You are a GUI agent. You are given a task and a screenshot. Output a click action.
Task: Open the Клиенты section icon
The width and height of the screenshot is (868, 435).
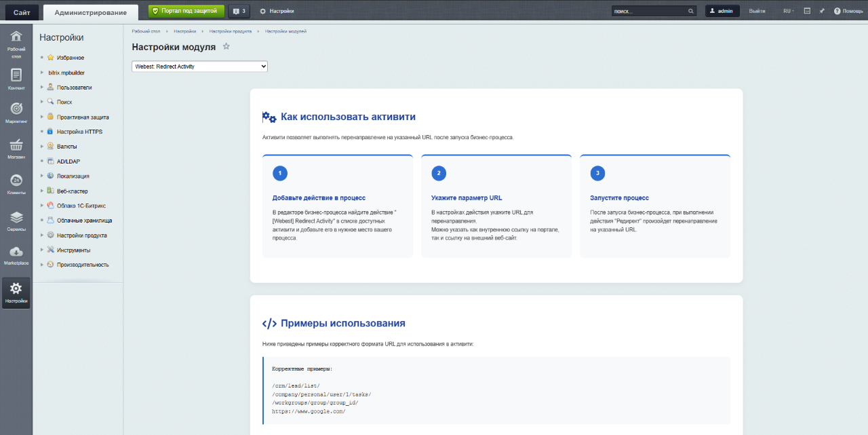[16, 181]
